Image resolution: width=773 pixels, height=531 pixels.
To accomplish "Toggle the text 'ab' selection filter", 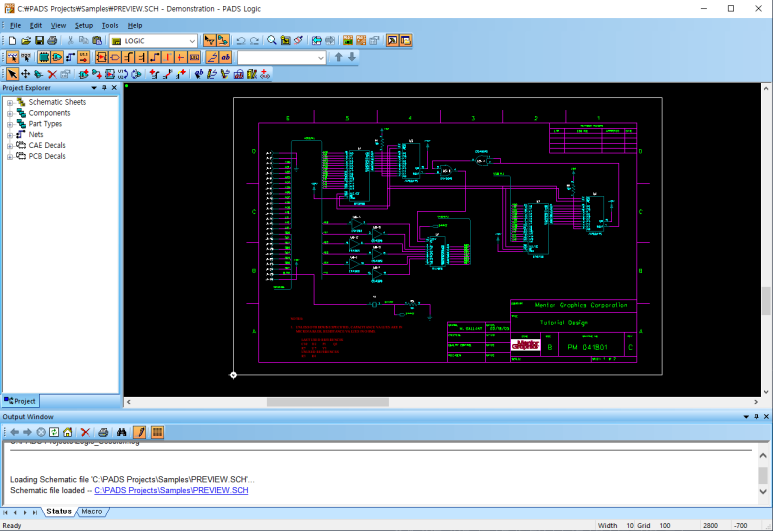I will [226, 57].
